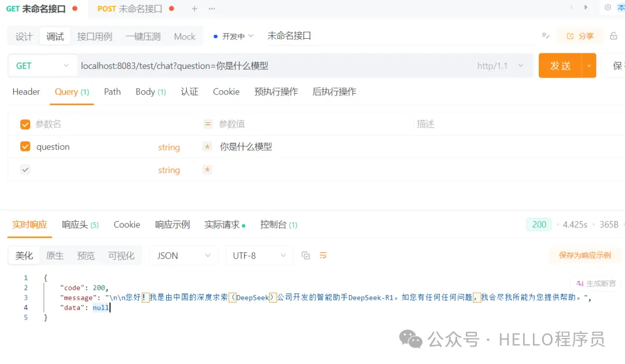Switch to the Mock tab

click(184, 36)
